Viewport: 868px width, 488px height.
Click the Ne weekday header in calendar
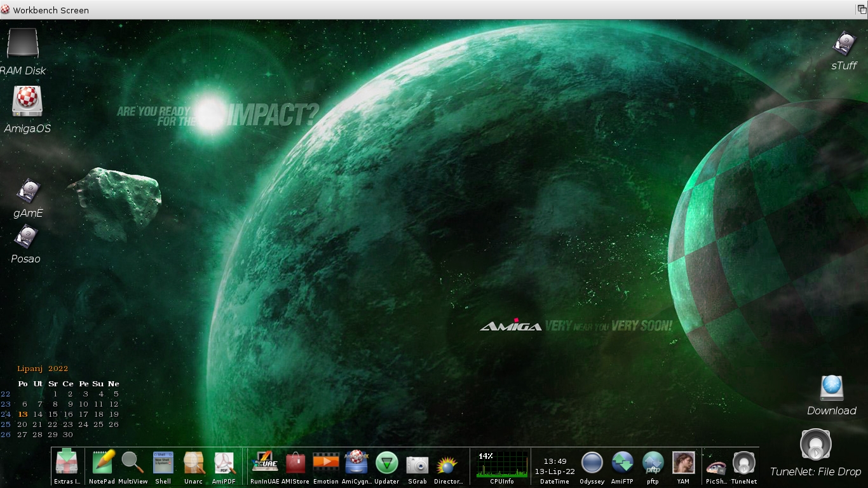tap(114, 384)
